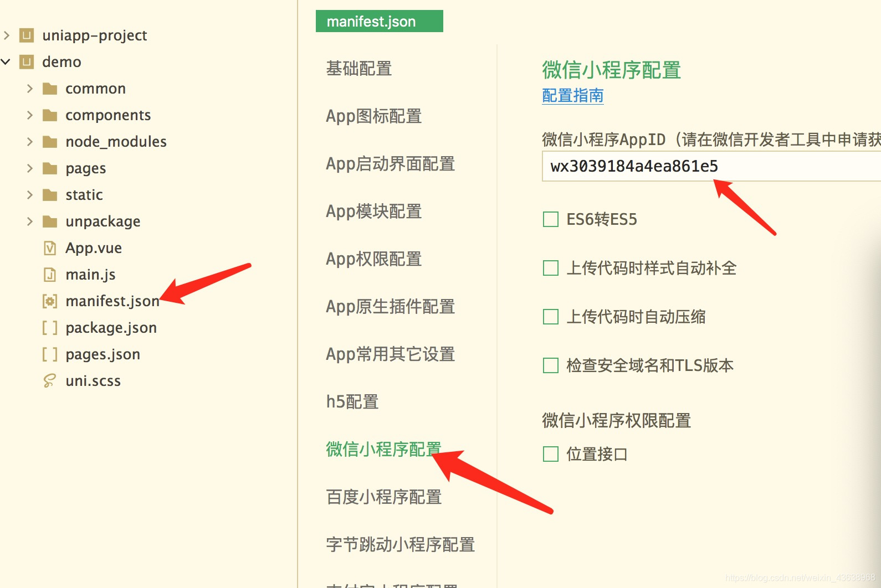Open the 基础配置 section
Viewport: 881px width, 588px height.
[x=359, y=69]
